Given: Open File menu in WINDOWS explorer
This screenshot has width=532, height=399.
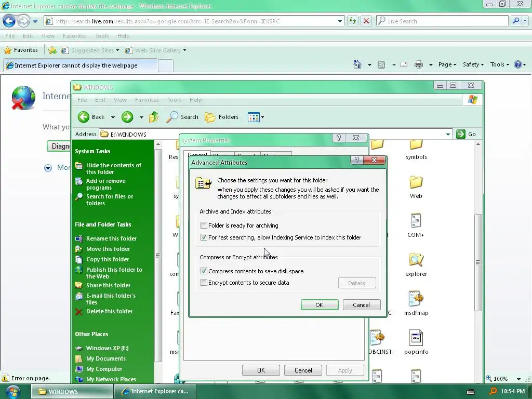Looking at the screenshot, I should pos(82,100).
